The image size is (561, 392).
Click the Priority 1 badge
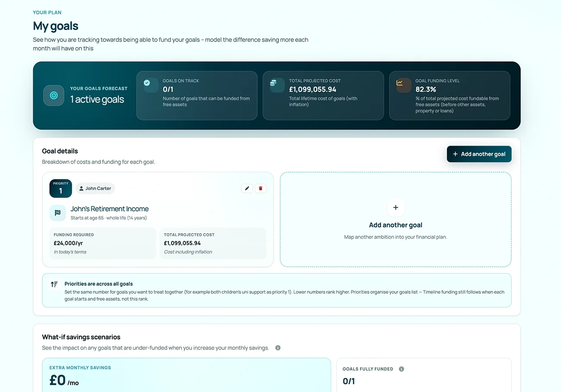(61, 189)
